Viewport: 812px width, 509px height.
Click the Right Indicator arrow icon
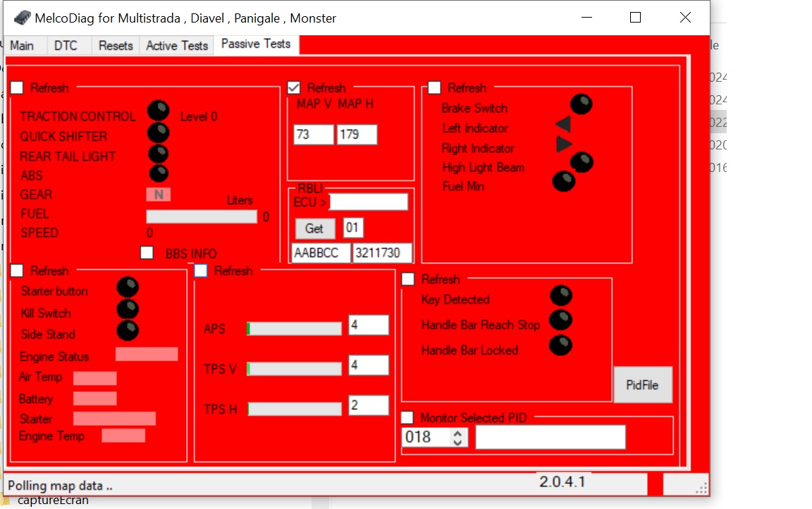point(564,144)
